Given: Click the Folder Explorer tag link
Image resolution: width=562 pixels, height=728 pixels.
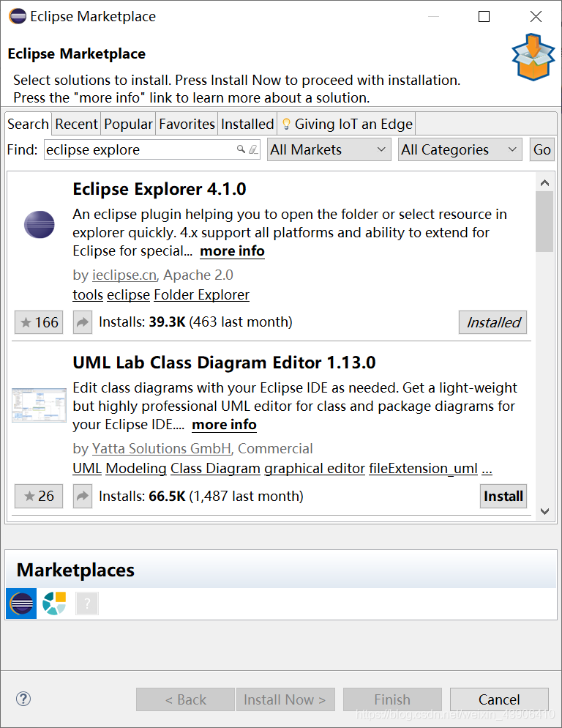Looking at the screenshot, I should 201,295.
